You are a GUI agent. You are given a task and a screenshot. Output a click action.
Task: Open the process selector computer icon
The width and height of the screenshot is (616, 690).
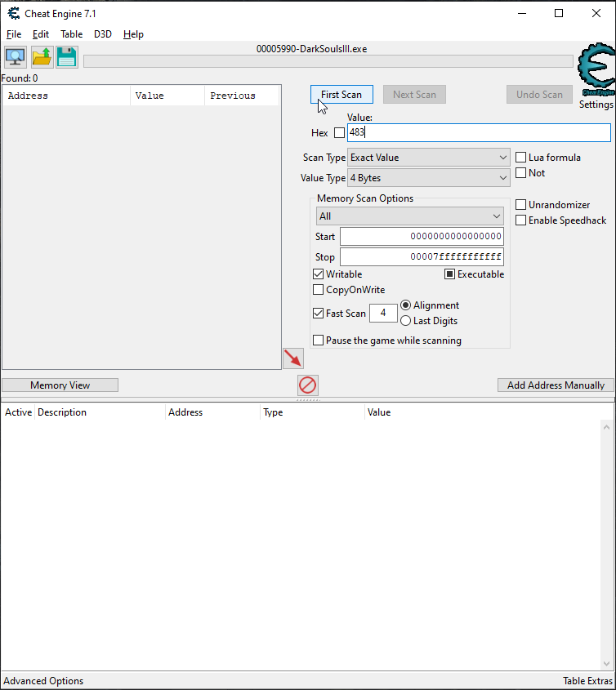click(x=15, y=57)
